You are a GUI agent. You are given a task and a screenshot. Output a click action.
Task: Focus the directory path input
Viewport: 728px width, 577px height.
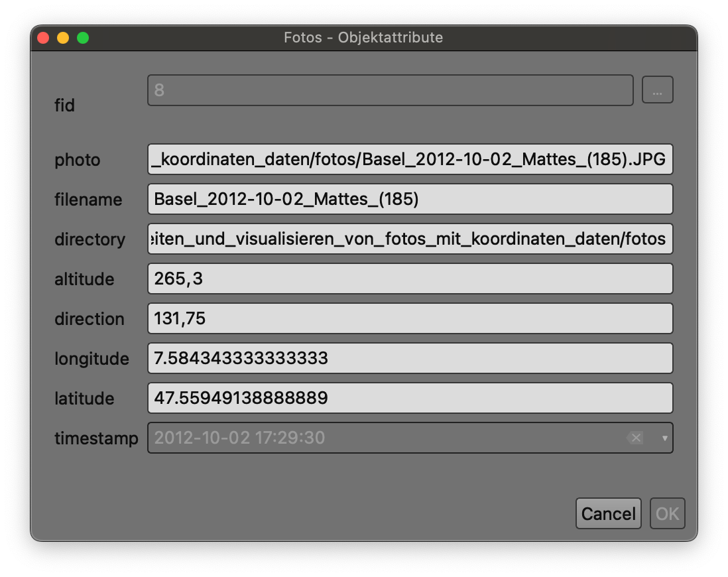[x=410, y=239]
